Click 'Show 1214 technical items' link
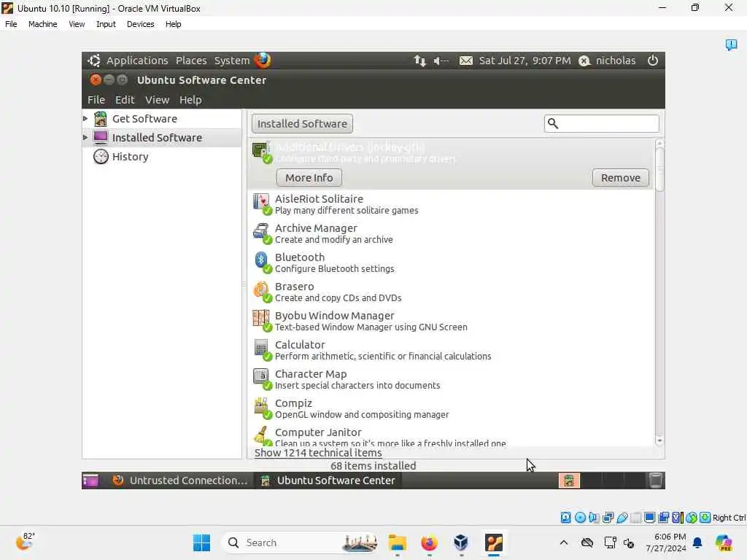Image resolution: width=747 pixels, height=560 pixels. click(318, 453)
